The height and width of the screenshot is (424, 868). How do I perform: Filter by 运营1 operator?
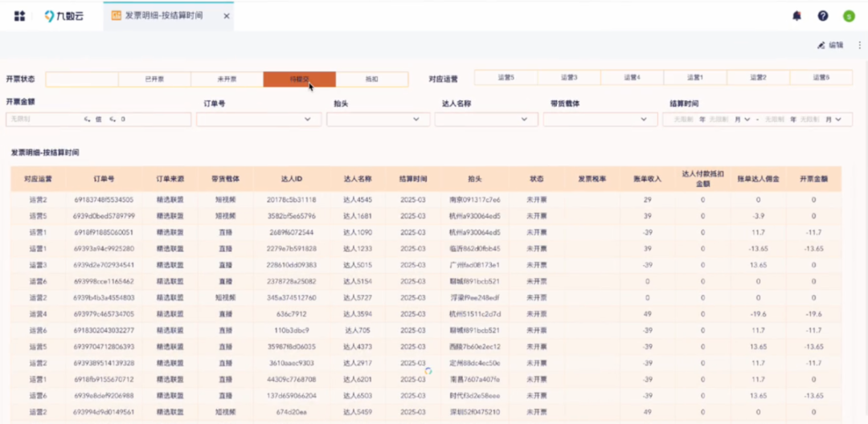[694, 78]
